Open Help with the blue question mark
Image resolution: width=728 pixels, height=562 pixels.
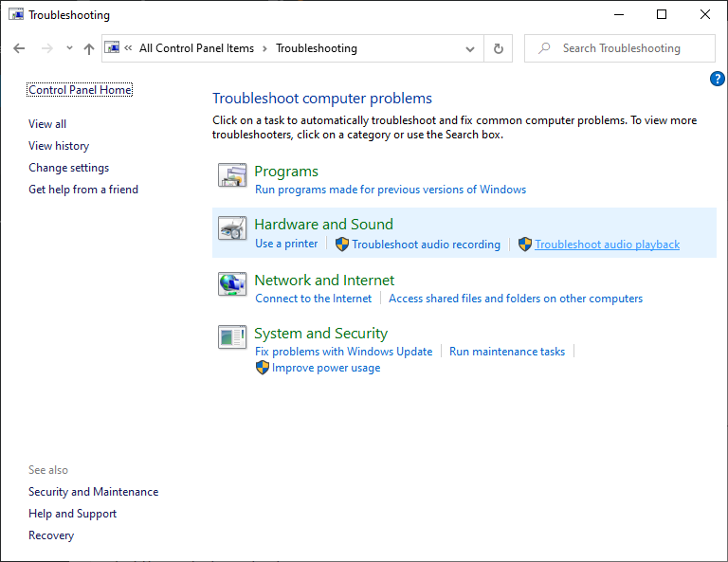(x=717, y=79)
